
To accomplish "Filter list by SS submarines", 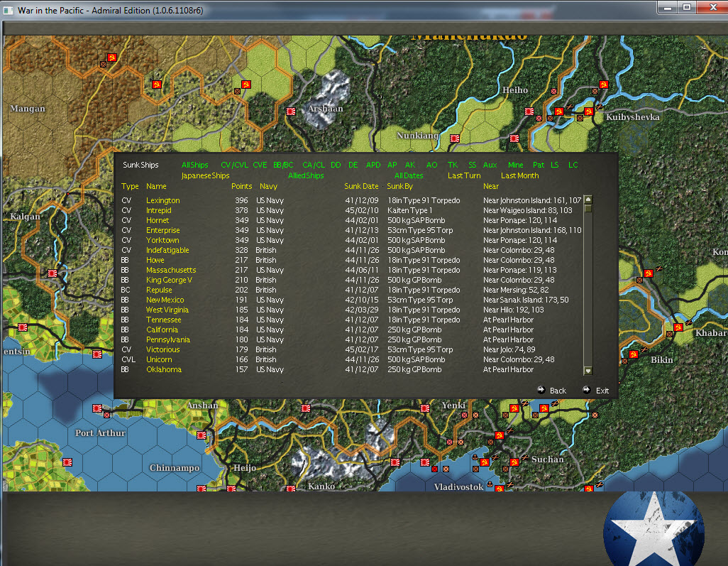I will (472, 165).
